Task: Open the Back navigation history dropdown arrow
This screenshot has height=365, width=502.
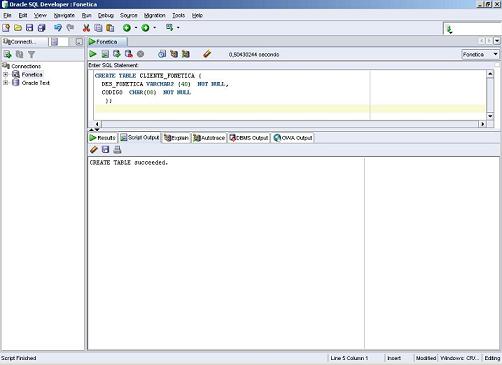Action: tap(136, 28)
